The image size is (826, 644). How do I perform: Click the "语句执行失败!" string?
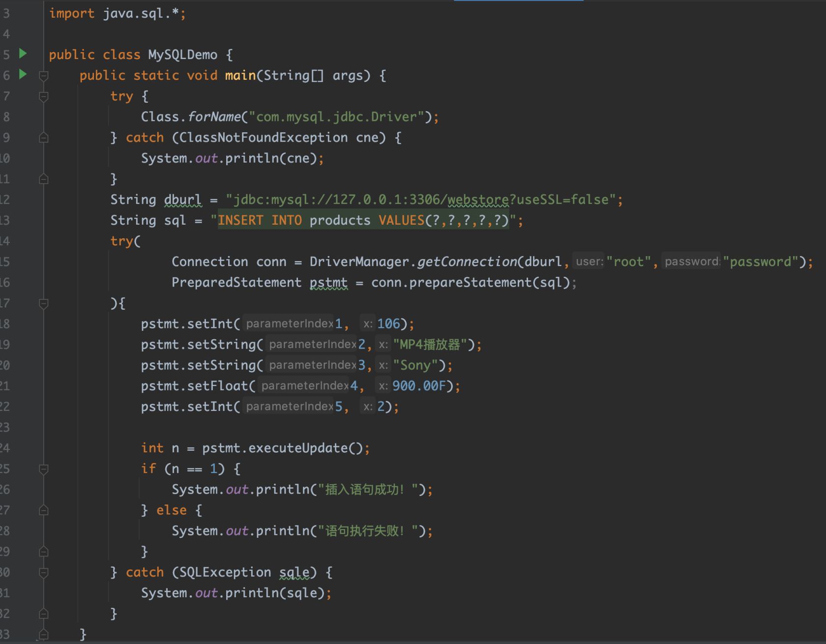coord(368,530)
